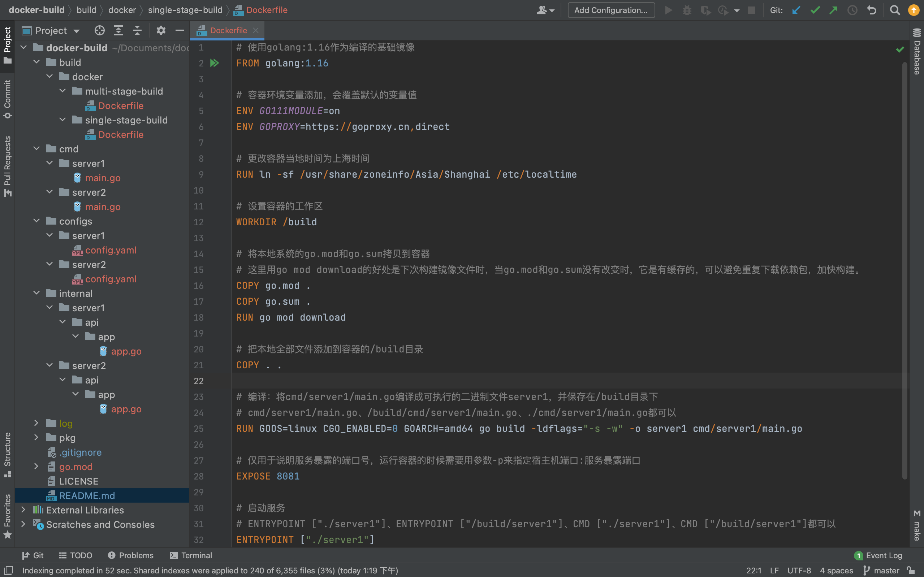Click the Git commit checkmark icon

(x=815, y=10)
